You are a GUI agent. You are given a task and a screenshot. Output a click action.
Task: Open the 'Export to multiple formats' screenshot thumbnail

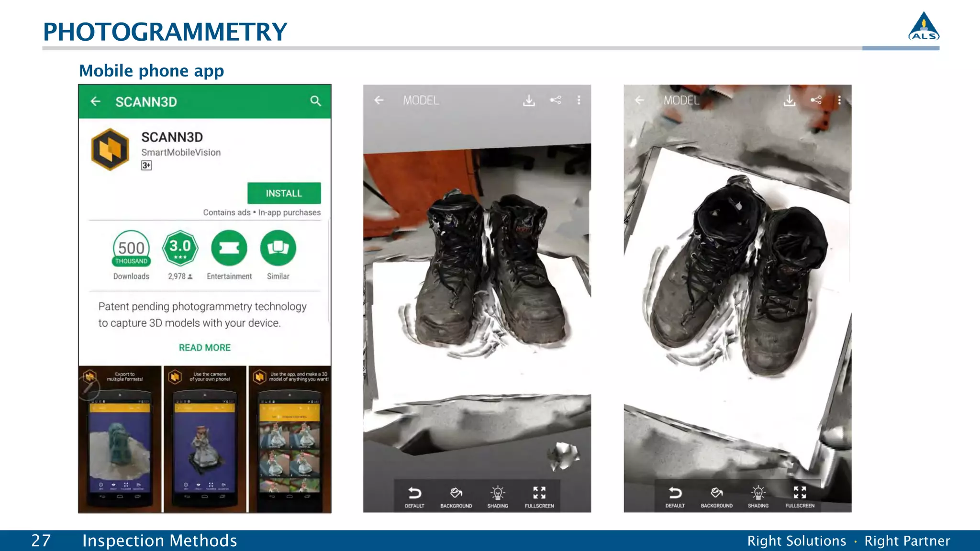120,439
